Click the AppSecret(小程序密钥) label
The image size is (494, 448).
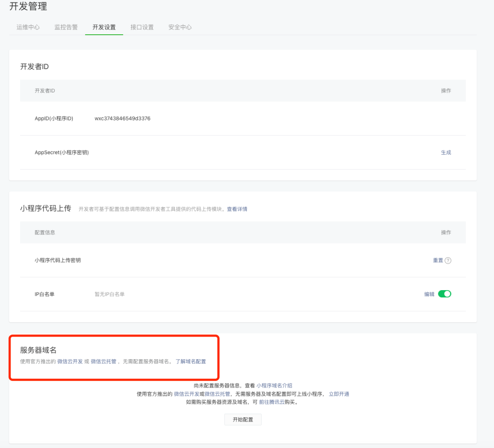pyautogui.click(x=62, y=152)
